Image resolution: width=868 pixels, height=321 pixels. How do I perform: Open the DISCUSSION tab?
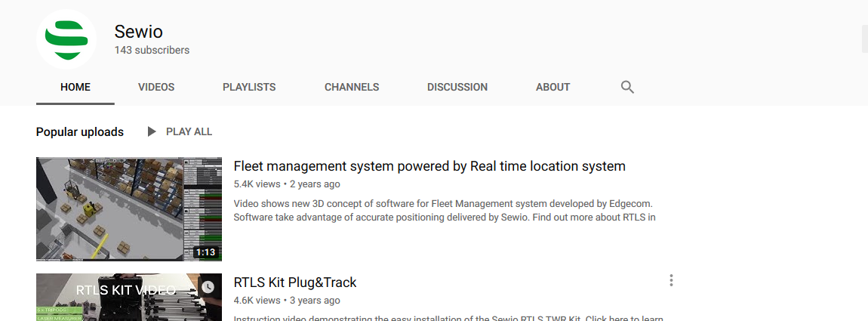tap(457, 87)
